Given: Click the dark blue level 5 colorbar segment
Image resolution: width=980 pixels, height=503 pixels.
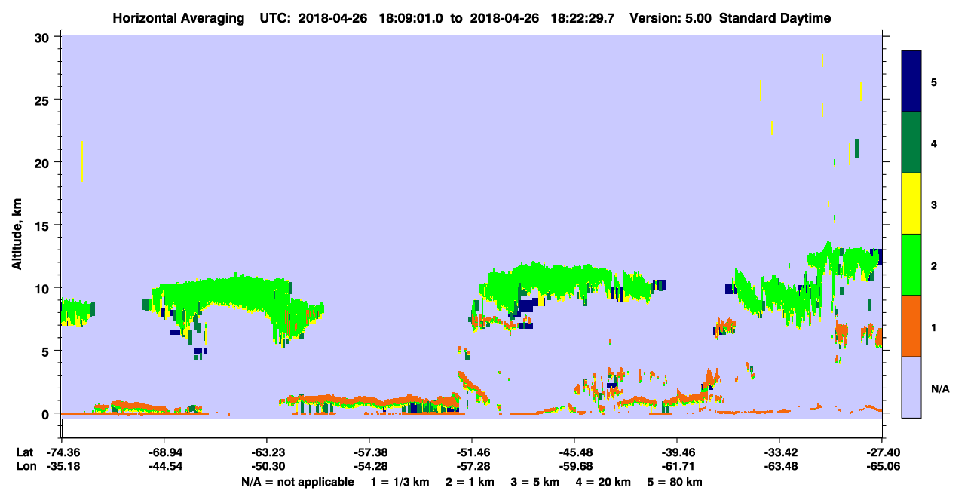Looking at the screenshot, I should pyautogui.click(x=911, y=81).
